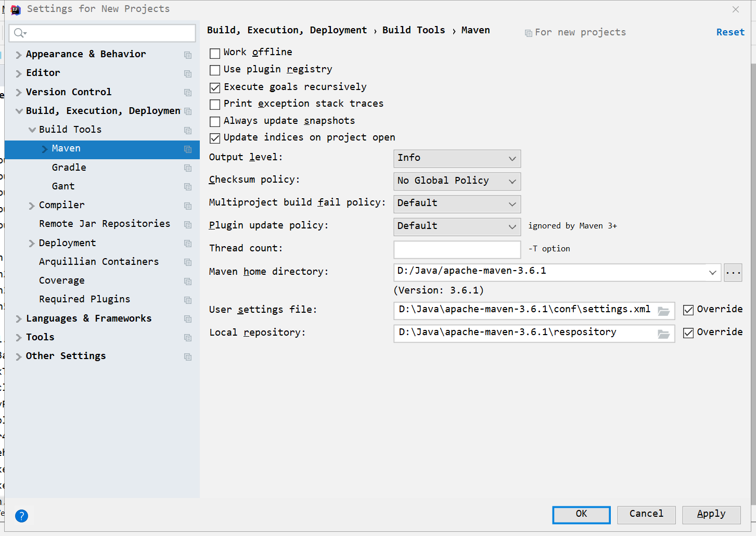Click the project-level icon beside Arquillian Containers
The width and height of the screenshot is (756, 536).
click(188, 262)
